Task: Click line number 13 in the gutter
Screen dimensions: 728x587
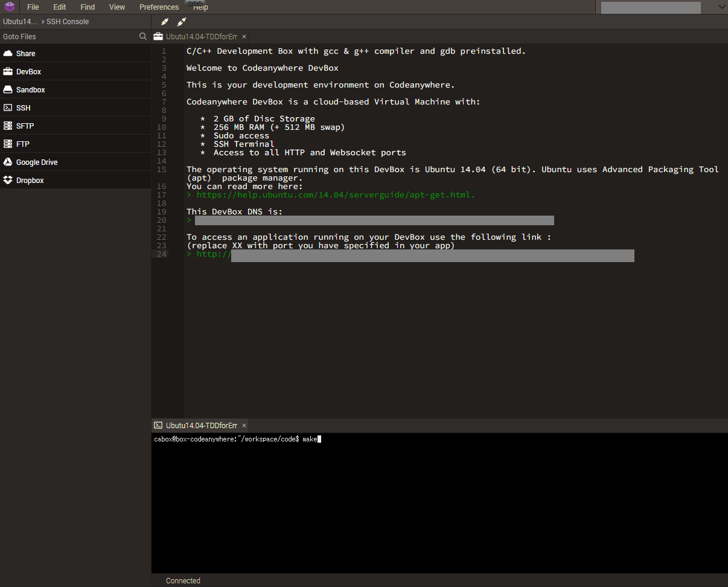Action: click(x=161, y=153)
